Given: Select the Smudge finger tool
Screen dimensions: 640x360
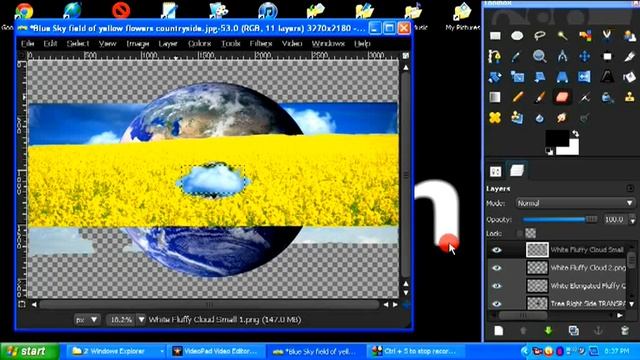Looking at the screenshot, I should (x=562, y=118).
